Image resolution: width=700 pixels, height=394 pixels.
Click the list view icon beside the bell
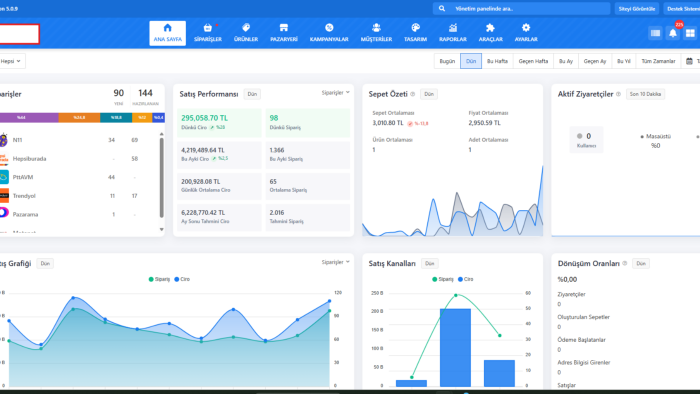(x=655, y=33)
